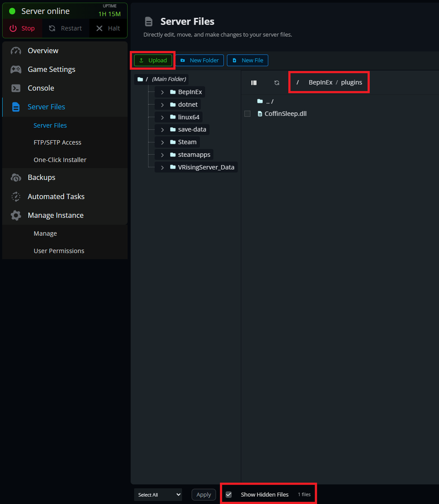Stop the server with Stop button

coord(22,28)
